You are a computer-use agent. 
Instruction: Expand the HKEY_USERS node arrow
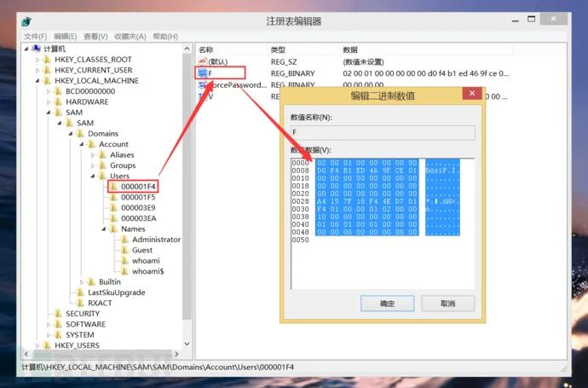(x=37, y=345)
